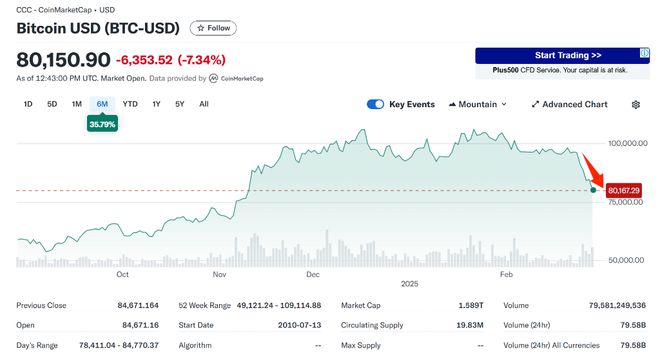The image size is (660, 361).
Task: Select the 5Y time range tab
Action: click(x=180, y=104)
